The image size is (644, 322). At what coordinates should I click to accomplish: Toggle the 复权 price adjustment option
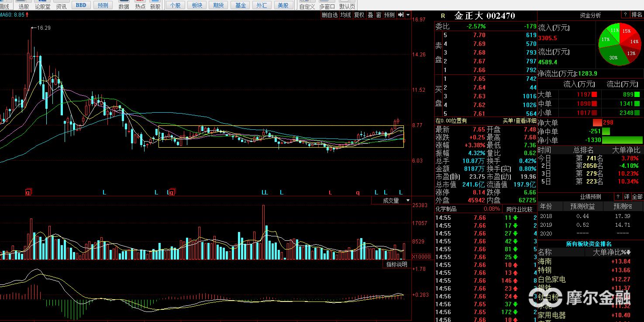[x=359, y=15]
